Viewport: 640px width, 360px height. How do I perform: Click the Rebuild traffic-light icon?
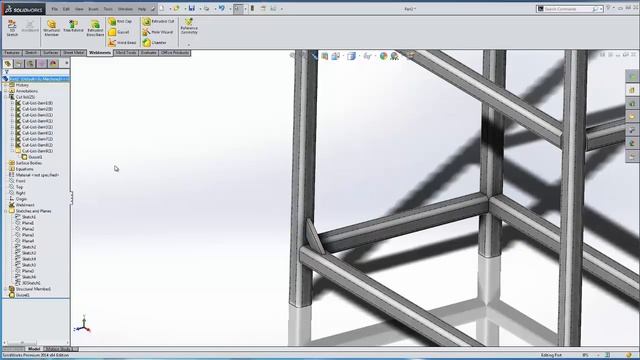252,8
